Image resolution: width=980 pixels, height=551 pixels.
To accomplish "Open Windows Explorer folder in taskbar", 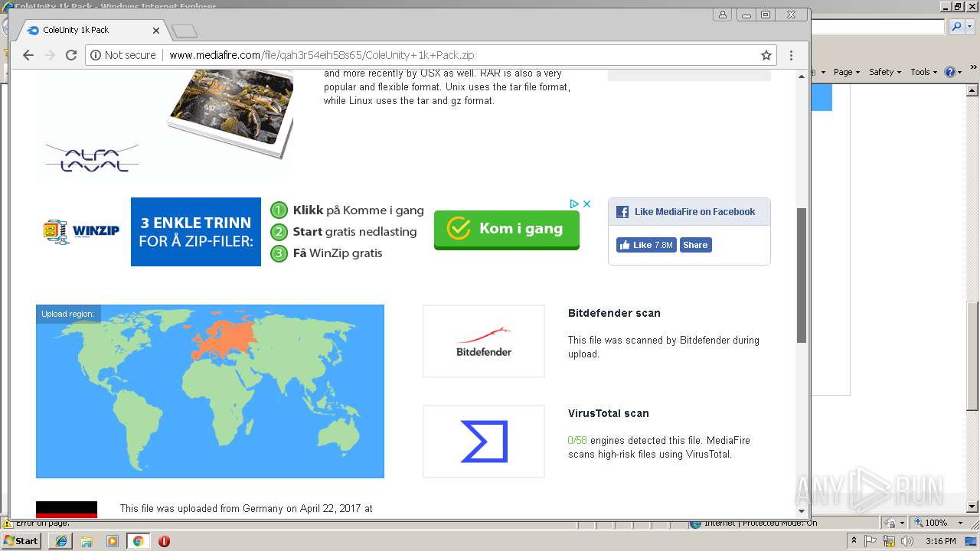I will click(x=87, y=541).
